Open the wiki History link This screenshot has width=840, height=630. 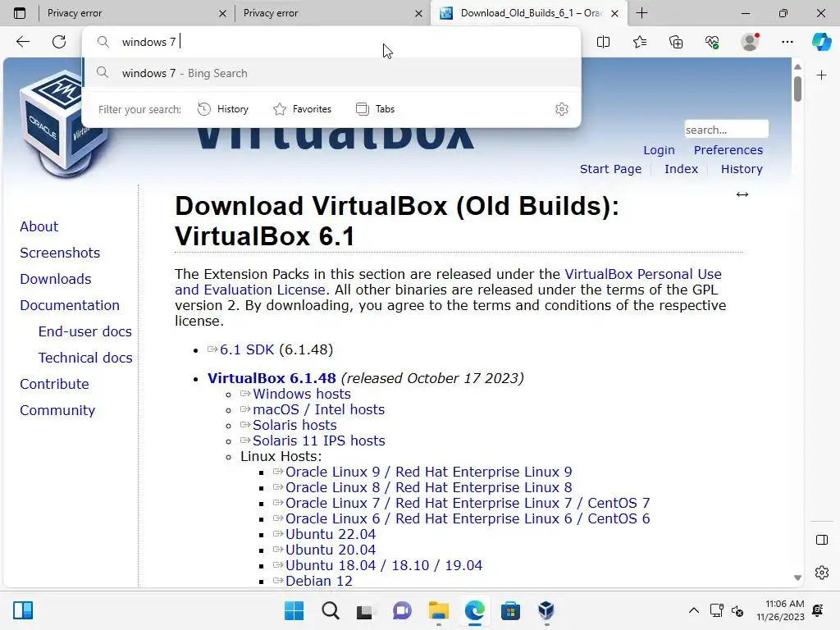(742, 169)
